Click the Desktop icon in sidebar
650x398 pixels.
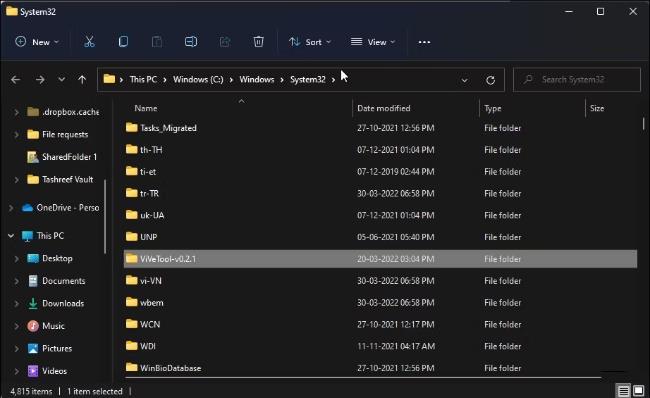33,258
